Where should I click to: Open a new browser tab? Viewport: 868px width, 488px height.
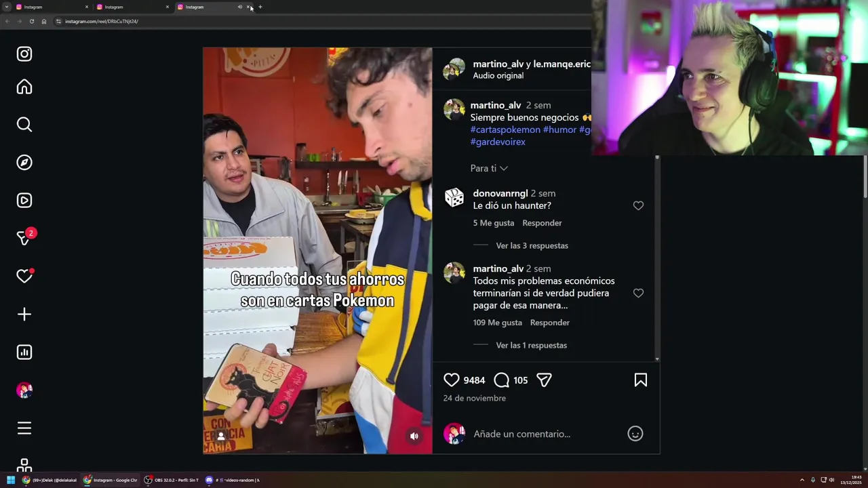(x=260, y=7)
